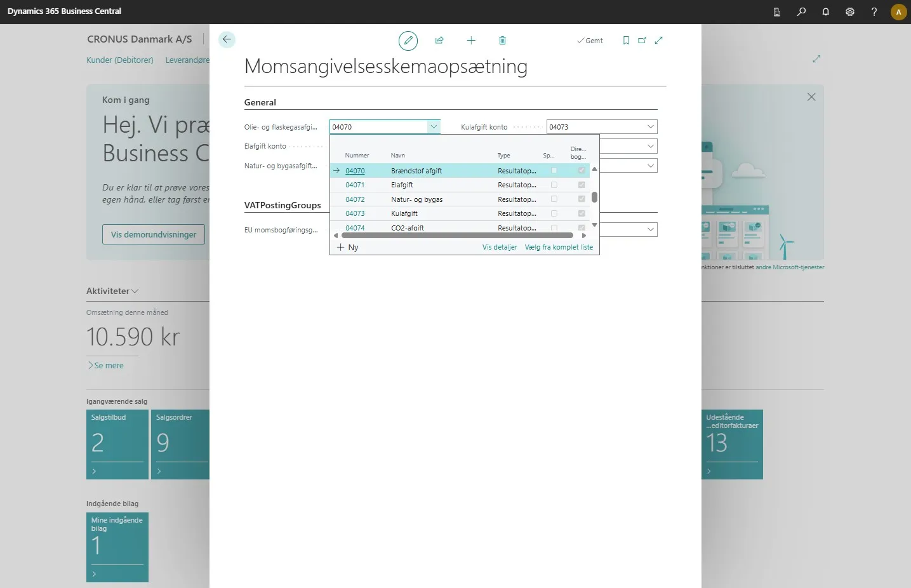The width and height of the screenshot is (911, 588).
Task: Open page in new window icon
Action: [642, 41]
